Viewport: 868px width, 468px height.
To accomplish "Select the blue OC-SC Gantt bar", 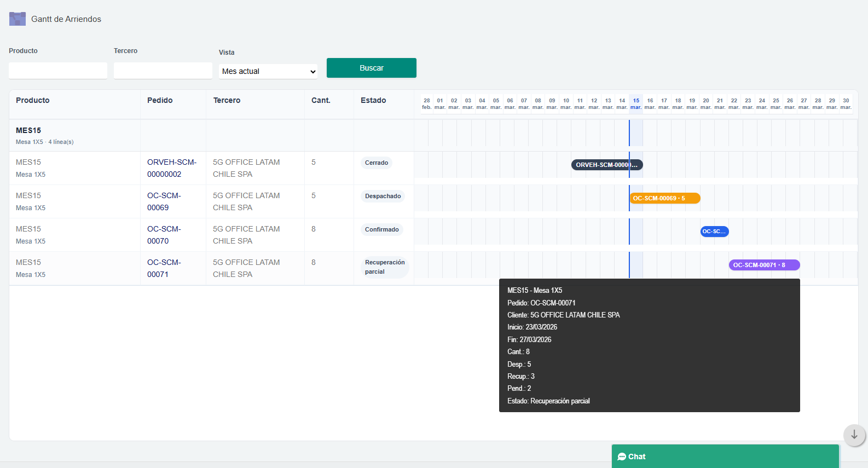I will click(x=714, y=232).
